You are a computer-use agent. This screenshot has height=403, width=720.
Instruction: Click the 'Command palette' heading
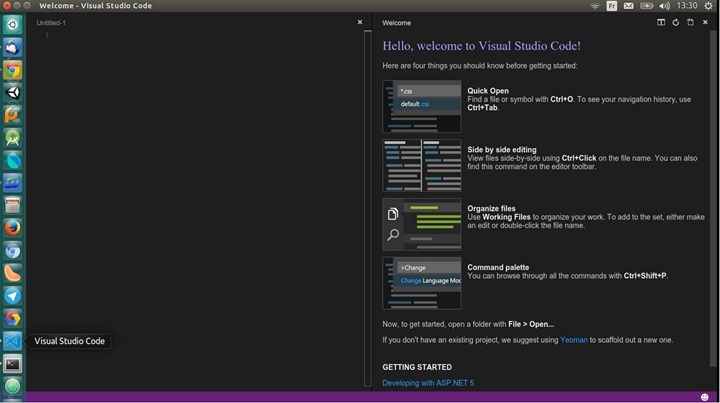tap(498, 267)
